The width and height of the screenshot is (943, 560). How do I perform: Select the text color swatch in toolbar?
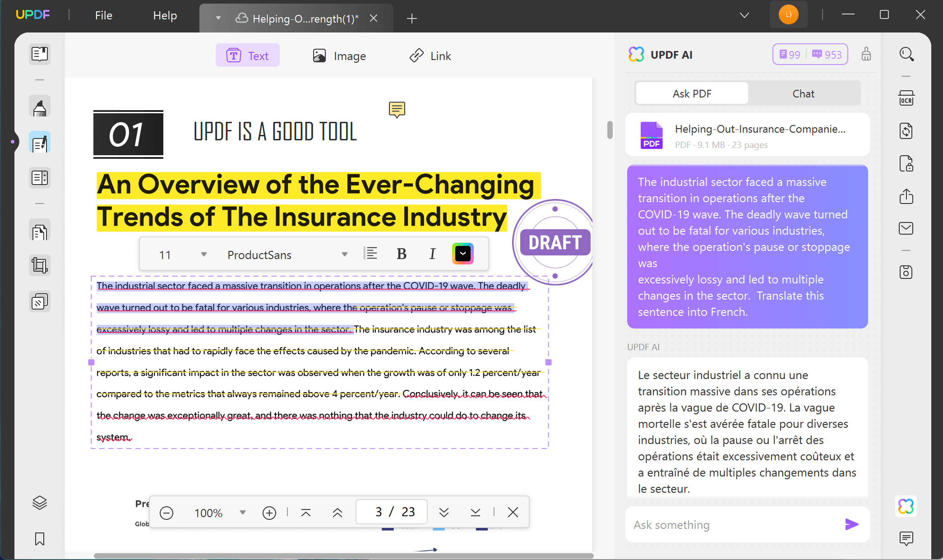tap(463, 254)
